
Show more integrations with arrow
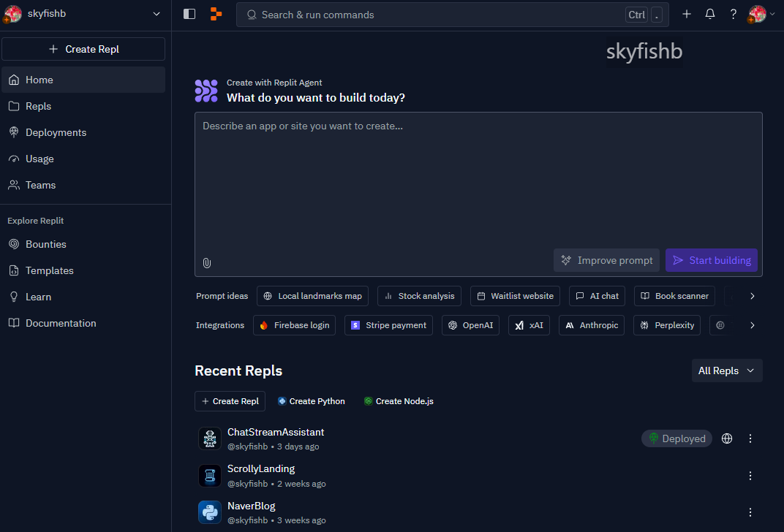tap(752, 325)
